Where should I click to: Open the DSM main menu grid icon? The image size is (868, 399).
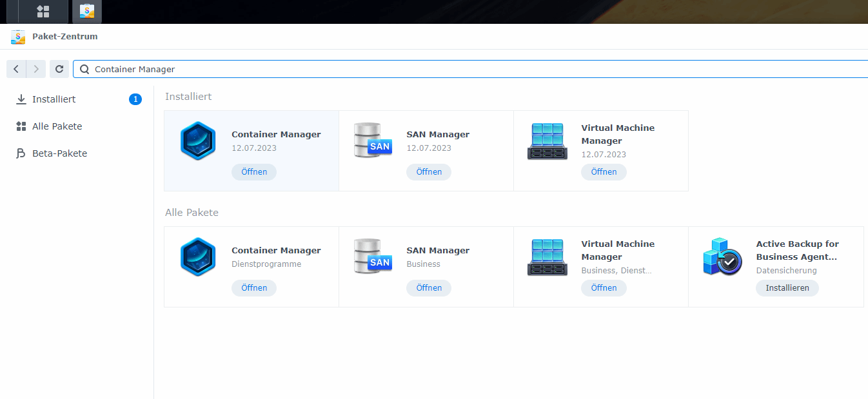click(43, 11)
